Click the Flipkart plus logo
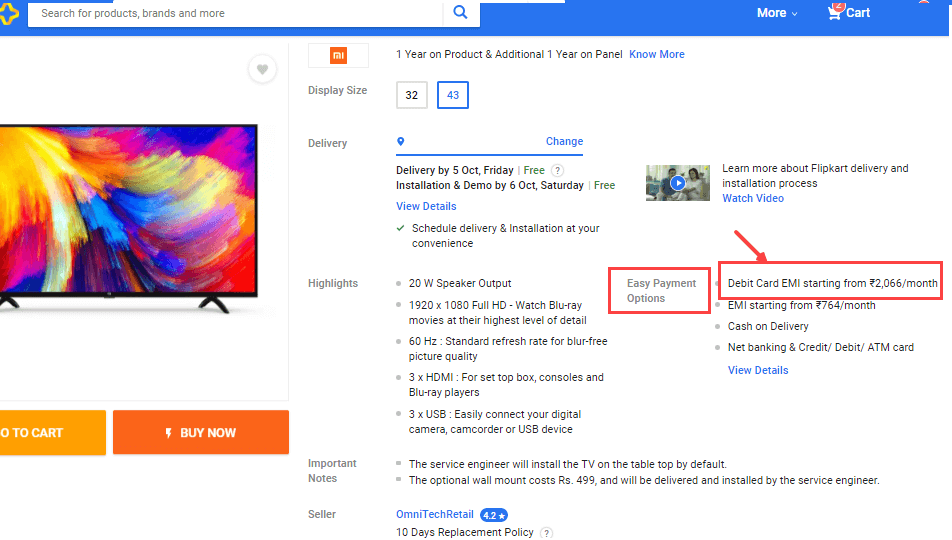 [8, 13]
